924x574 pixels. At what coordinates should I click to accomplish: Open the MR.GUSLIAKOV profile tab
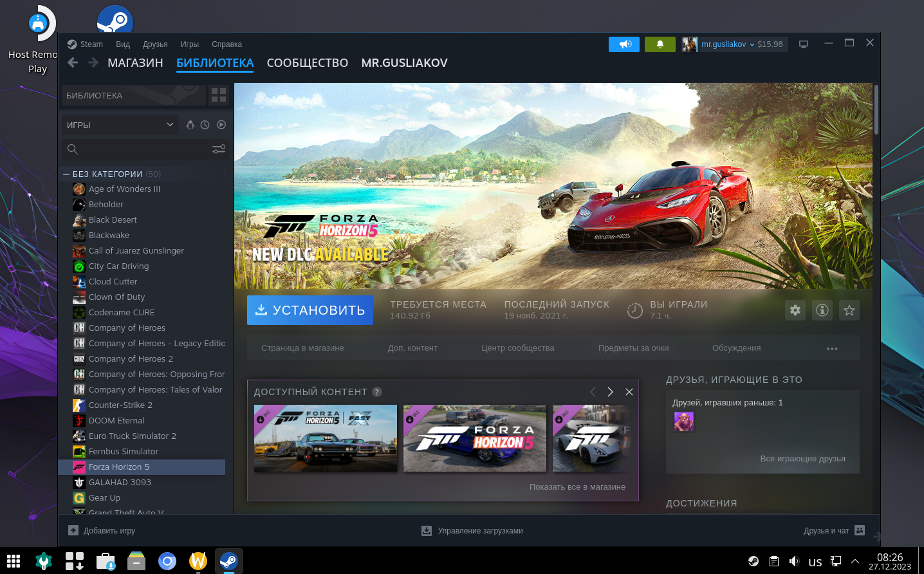pos(404,63)
